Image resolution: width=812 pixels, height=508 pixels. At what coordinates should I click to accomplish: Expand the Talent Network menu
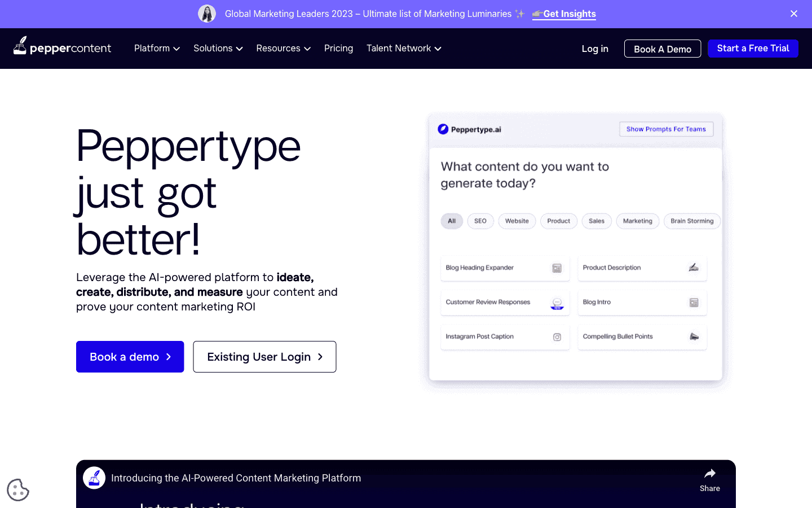pyautogui.click(x=403, y=49)
